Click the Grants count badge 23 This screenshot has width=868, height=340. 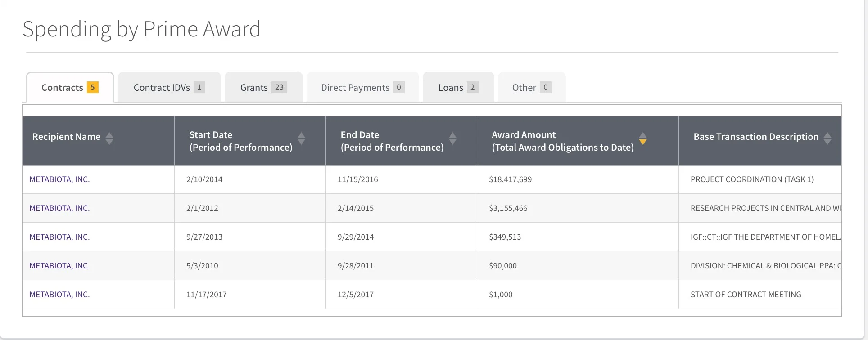point(279,87)
